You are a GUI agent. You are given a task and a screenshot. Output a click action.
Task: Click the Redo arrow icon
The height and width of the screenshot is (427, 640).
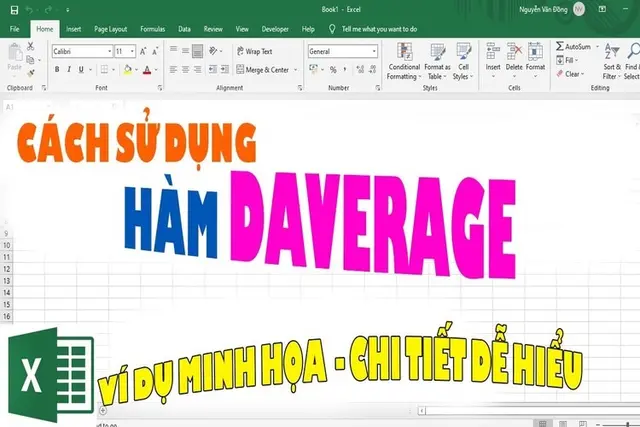click(x=49, y=10)
